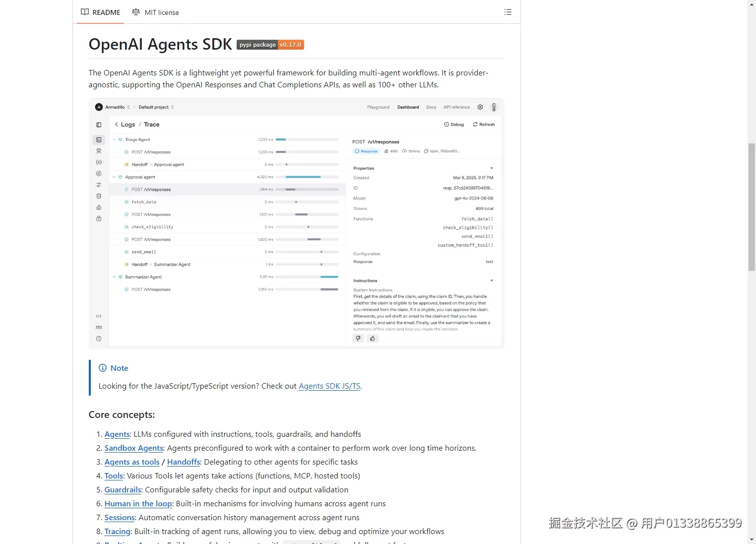This screenshot has height=544, width=756.
Task: Follow the Agents as tools link
Action: coord(132,462)
